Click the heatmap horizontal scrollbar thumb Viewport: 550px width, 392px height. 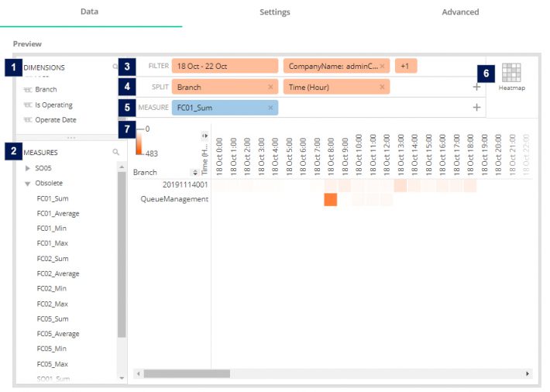click(187, 373)
